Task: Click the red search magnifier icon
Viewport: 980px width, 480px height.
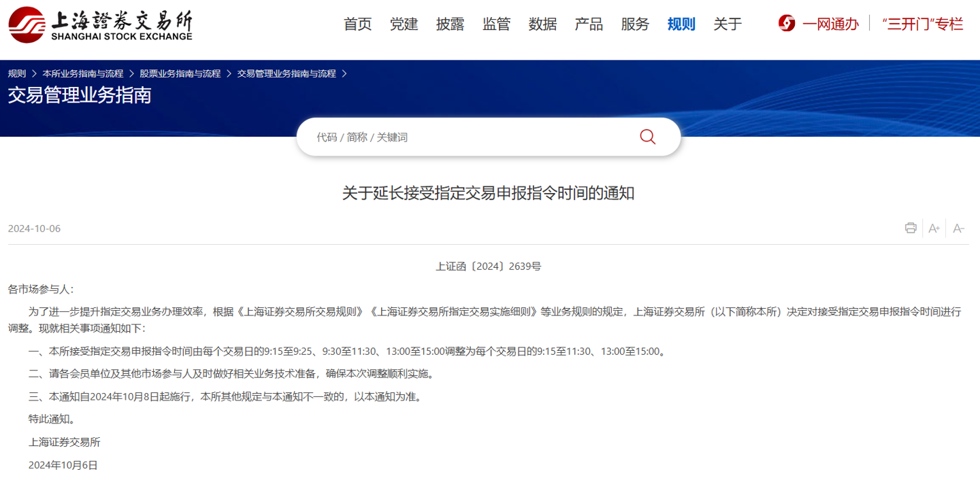Action: (x=647, y=137)
